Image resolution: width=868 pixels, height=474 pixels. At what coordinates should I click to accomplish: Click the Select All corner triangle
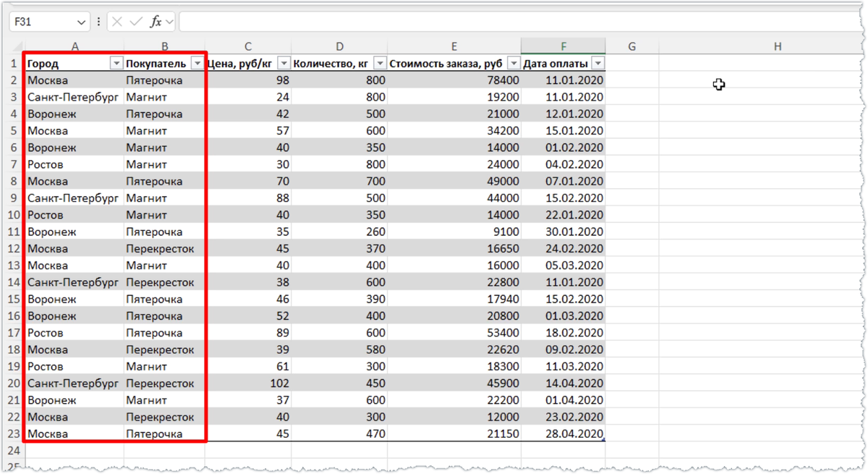click(16, 47)
